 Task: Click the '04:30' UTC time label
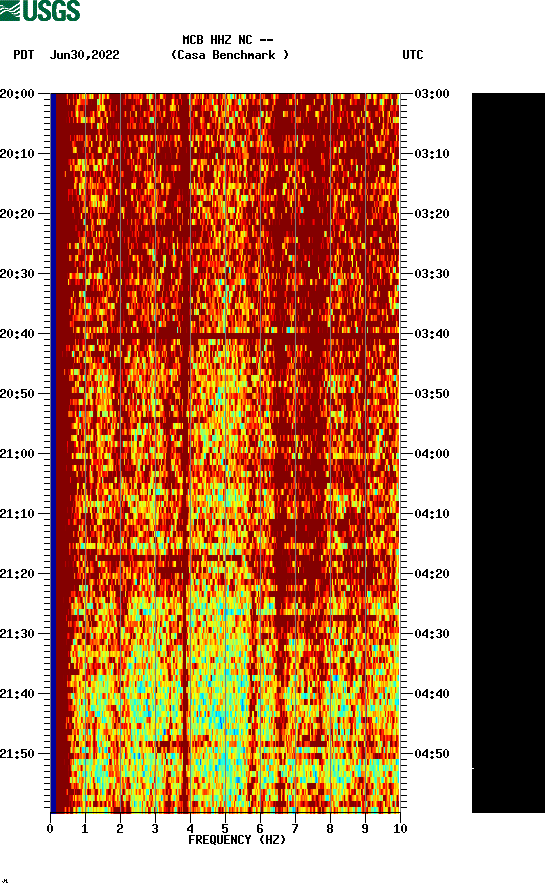click(x=432, y=634)
